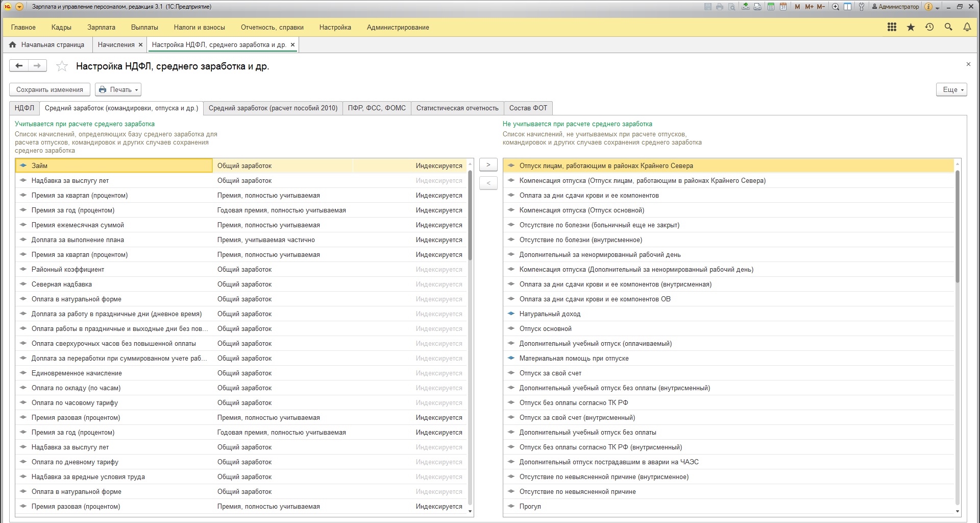Click the back navigation arrow
This screenshot has width=980, height=523.
[19, 65]
